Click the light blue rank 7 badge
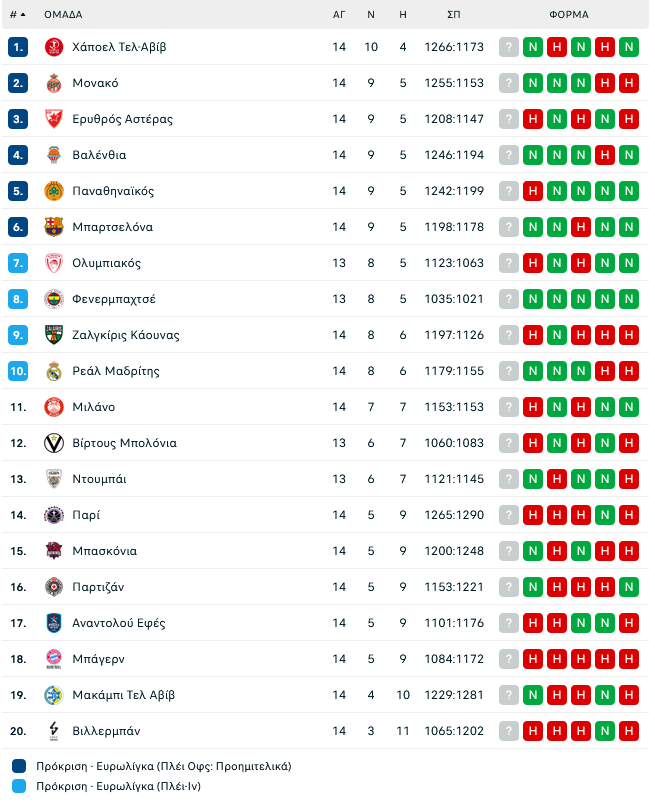This screenshot has width=655, height=807. pyautogui.click(x=18, y=263)
